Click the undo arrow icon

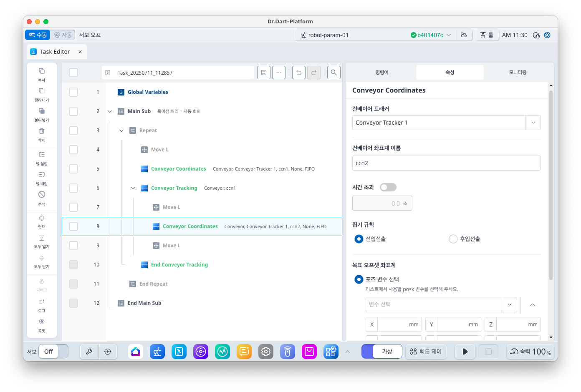point(299,73)
